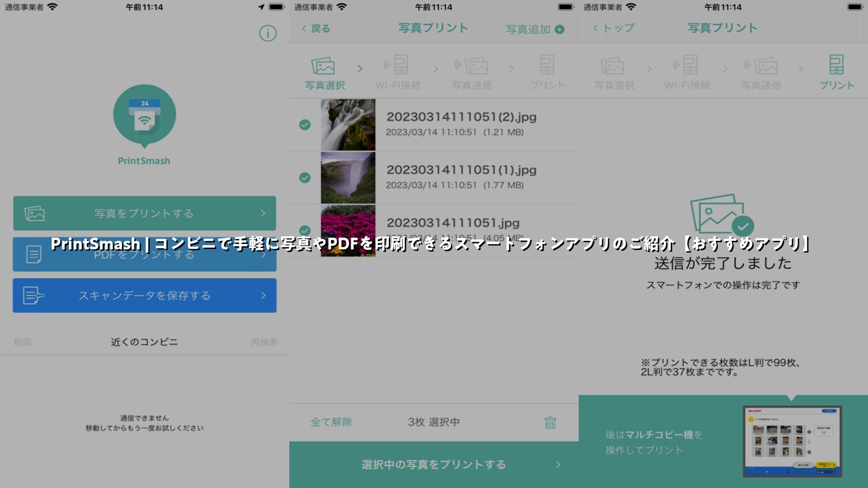Click Wi-Fi status icon in left status bar
The height and width of the screenshot is (488, 868).
point(52,7)
